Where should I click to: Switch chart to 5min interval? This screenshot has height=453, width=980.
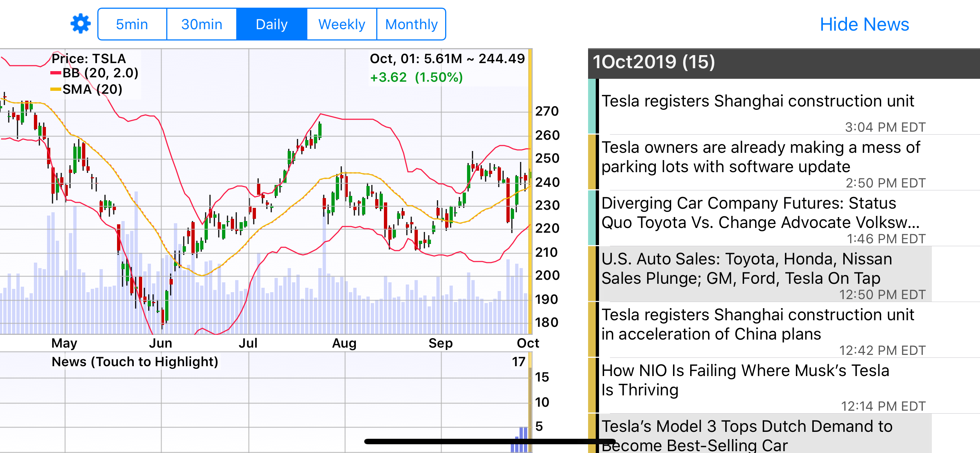point(132,24)
